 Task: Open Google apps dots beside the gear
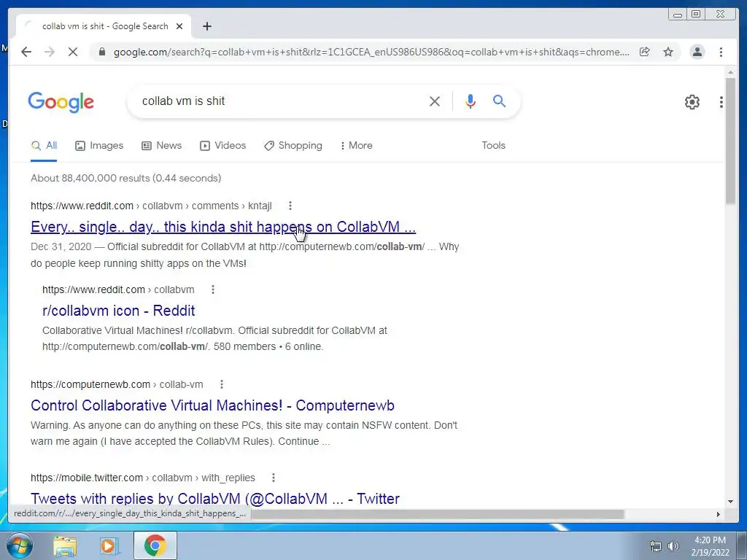(x=721, y=102)
